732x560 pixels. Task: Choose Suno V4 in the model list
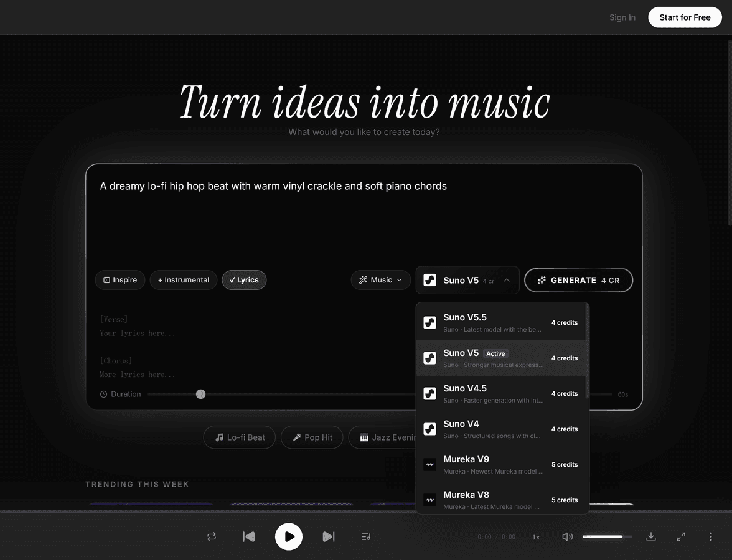pyautogui.click(x=500, y=429)
